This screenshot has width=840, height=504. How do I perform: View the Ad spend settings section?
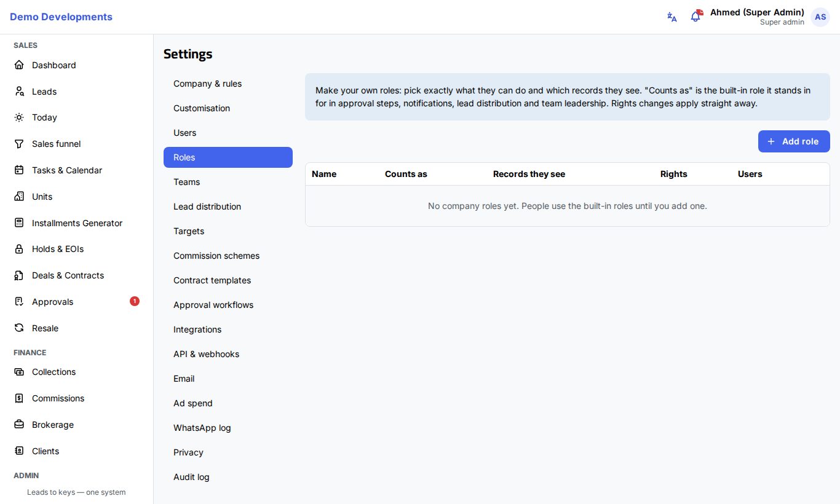[x=228, y=403]
